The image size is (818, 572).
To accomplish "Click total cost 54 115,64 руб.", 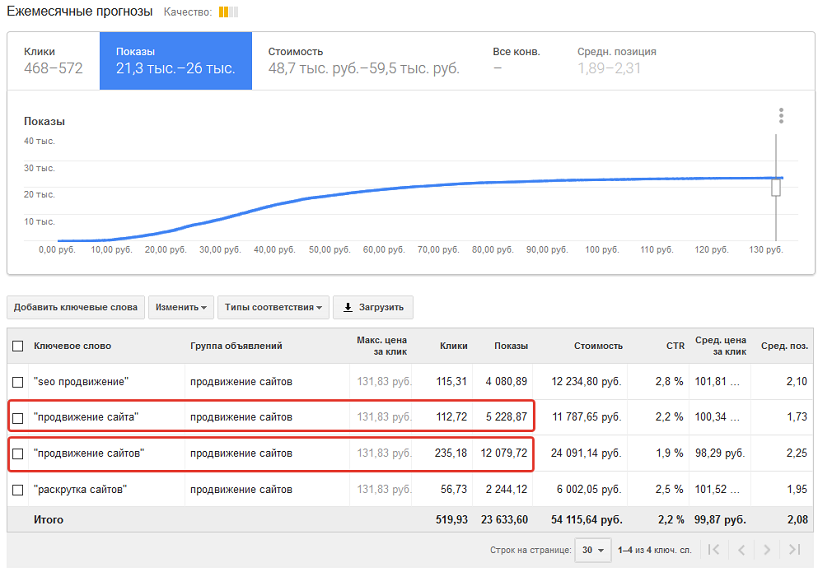I will (x=586, y=520).
